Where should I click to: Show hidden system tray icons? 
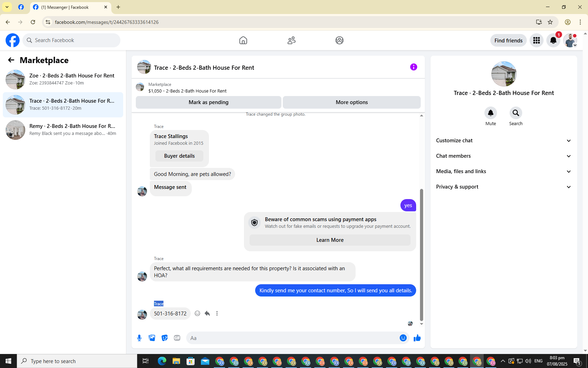503,361
